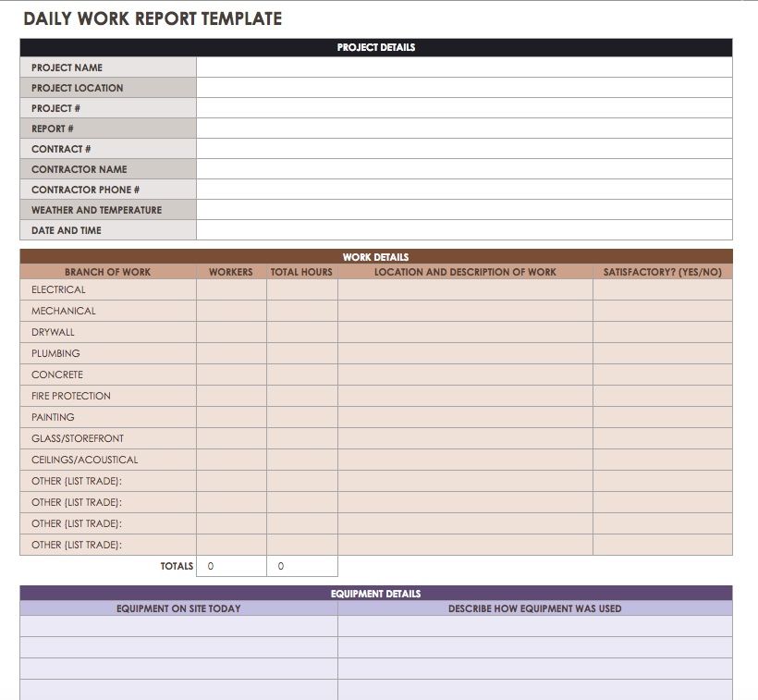This screenshot has width=758, height=700.
Task: Click the PROJECT LOCATION label cell
Action: pyautogui.click(x=108, y=88)
